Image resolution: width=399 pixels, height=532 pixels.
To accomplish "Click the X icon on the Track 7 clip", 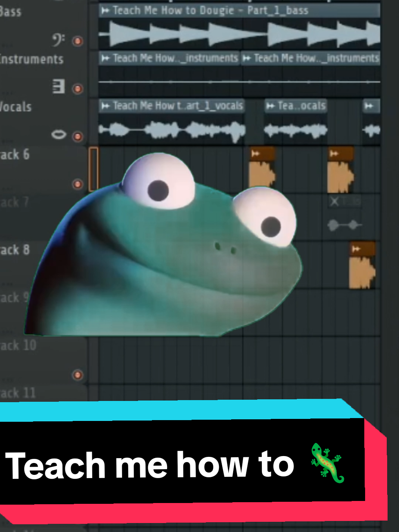I will click(x=334, y=201).
